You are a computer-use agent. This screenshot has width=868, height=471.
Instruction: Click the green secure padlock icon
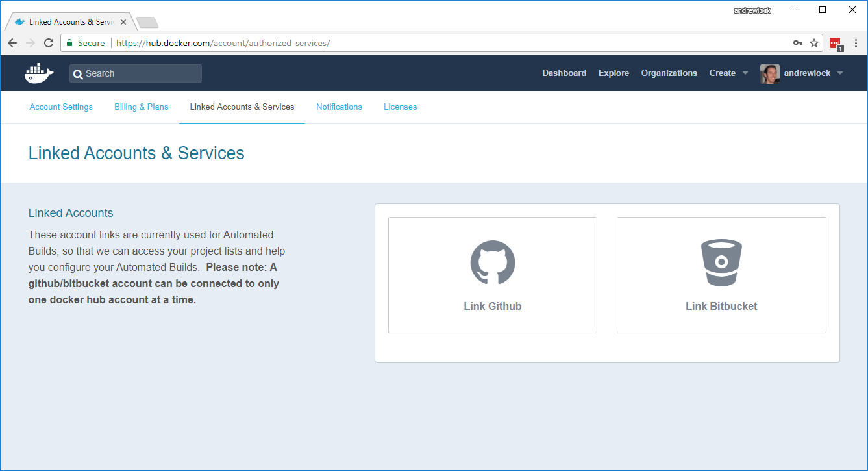tap(69, 43)
